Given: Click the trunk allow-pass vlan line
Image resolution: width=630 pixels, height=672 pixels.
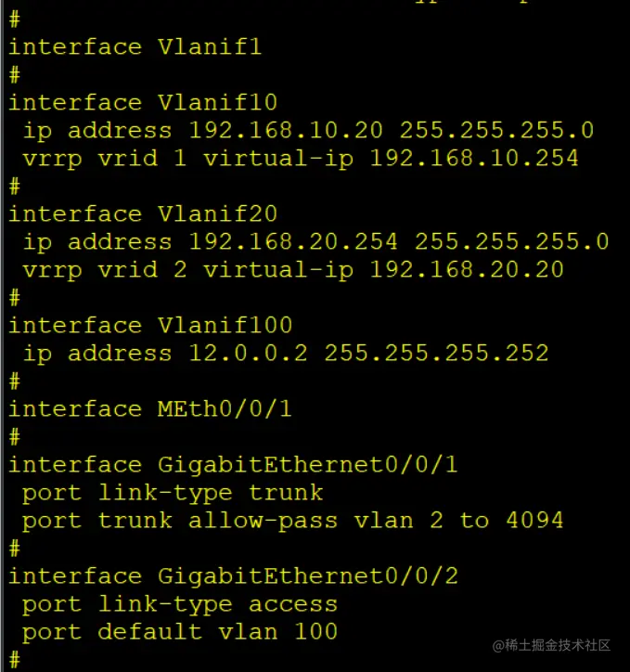Looking at the screenshot, I should [292, 521].
